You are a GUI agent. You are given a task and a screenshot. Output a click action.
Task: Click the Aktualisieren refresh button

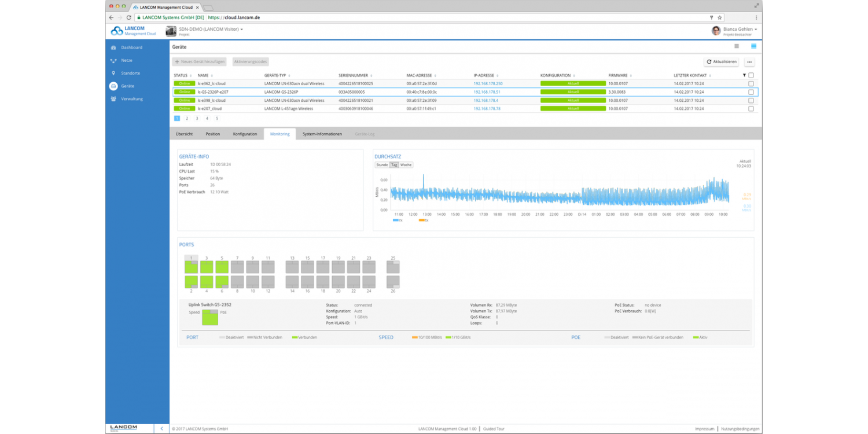[722, 62]
